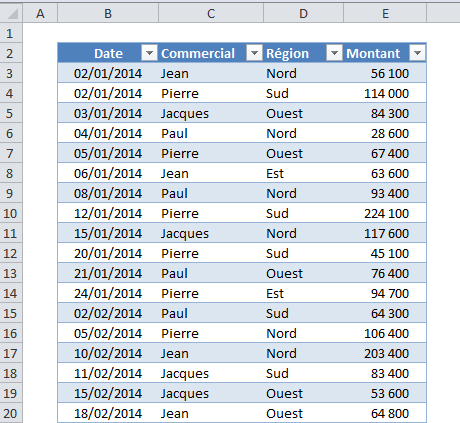Select cell with amount 84 300

(x=385, y=113)
